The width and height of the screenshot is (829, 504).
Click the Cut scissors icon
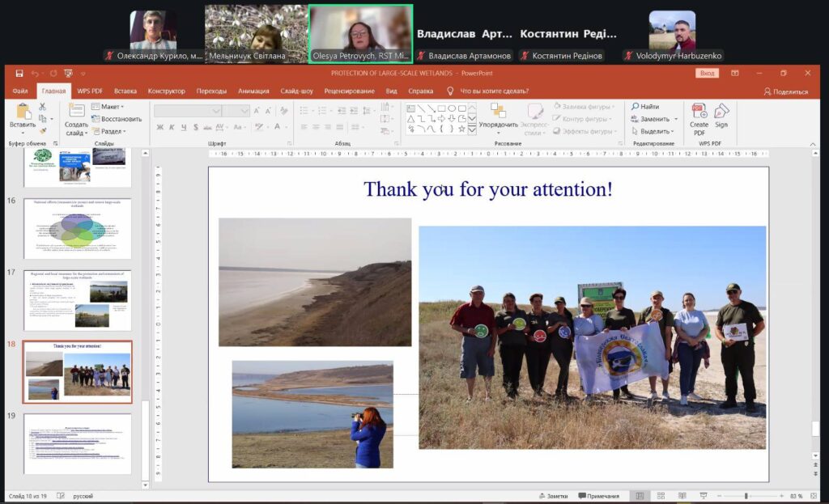[43, 106]
